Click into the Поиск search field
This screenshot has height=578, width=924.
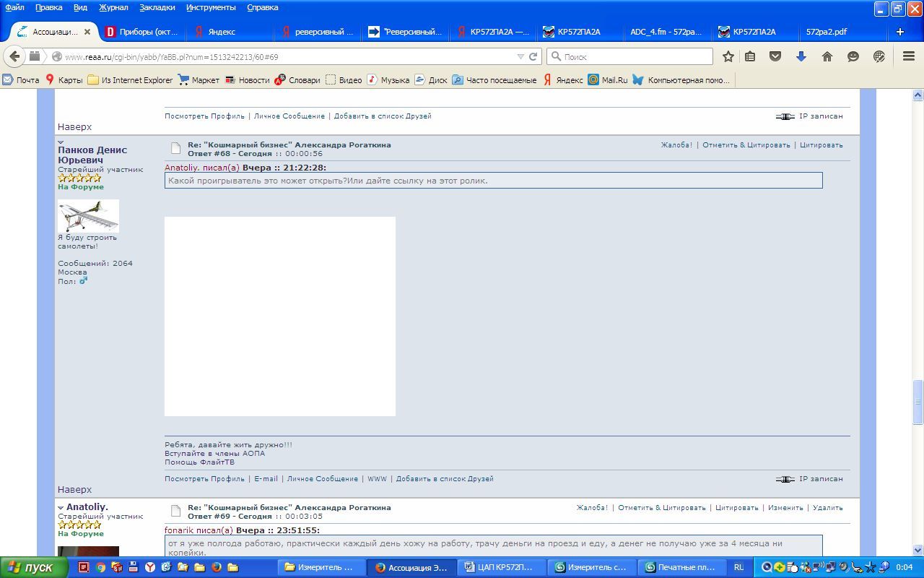pyautogui.click(x=635, y=56)
